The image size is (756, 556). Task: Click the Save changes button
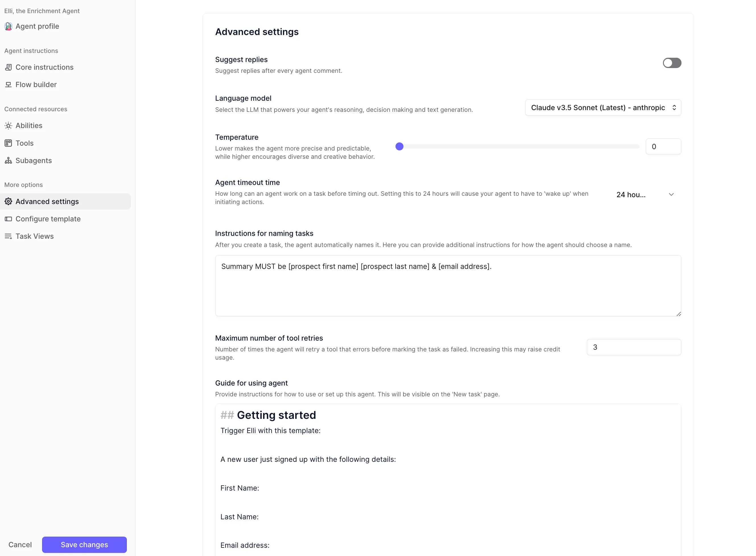84,545
